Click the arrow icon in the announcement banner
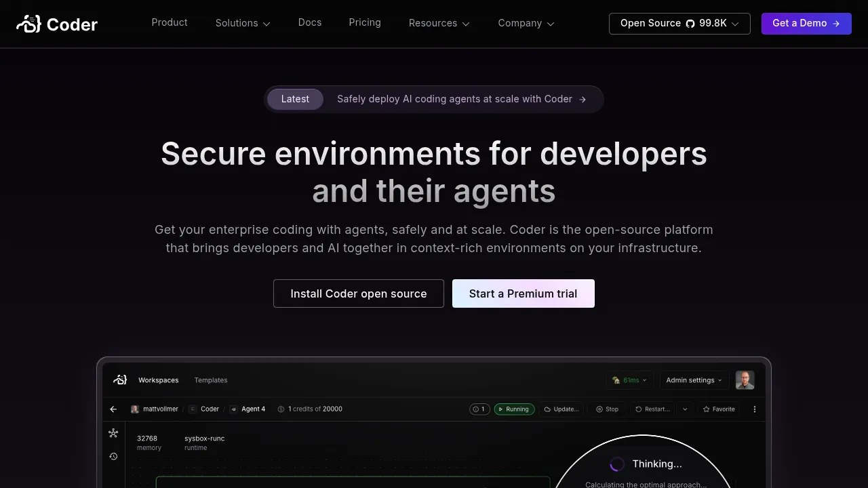868x488 pixels. (583, 100)
